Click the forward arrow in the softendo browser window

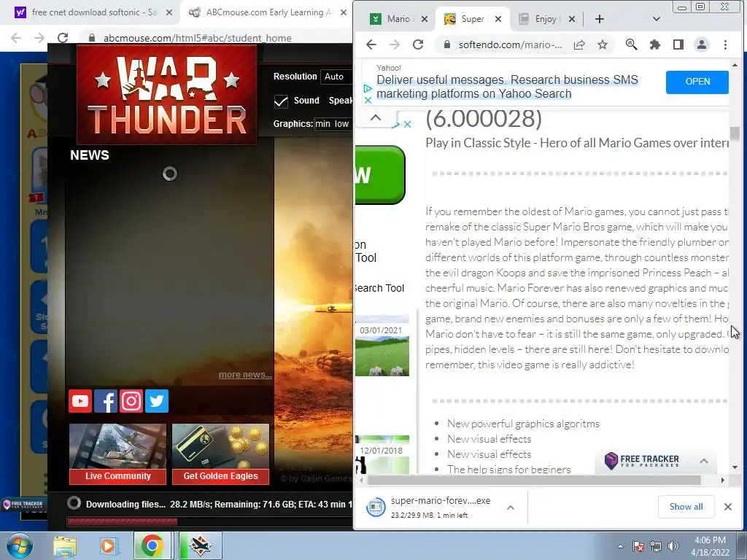[x=395, y=44]
